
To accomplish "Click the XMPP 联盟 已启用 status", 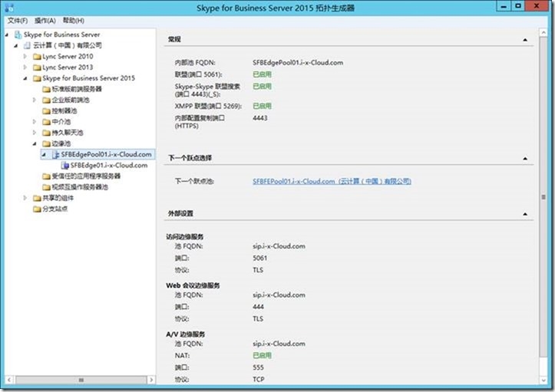I will point(262,106).
